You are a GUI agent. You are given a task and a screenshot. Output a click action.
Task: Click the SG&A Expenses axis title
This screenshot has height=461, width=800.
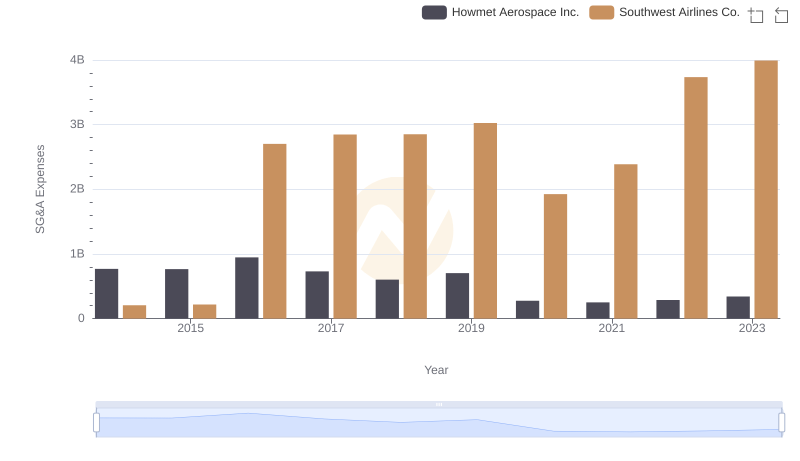click(x=40, y=189)
